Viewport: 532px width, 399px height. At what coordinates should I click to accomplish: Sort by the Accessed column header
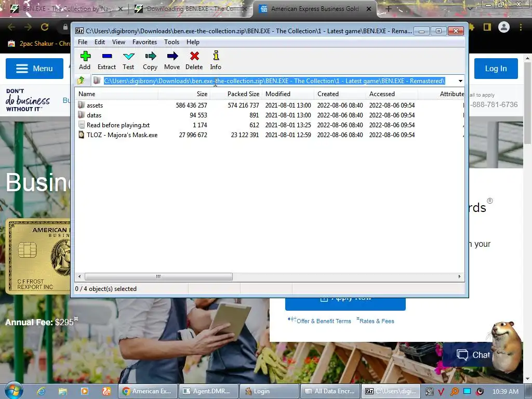pos(392,94)
